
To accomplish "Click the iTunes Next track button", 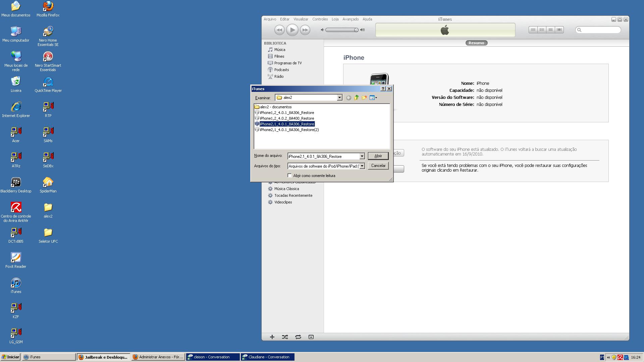I will coord(305,30).
